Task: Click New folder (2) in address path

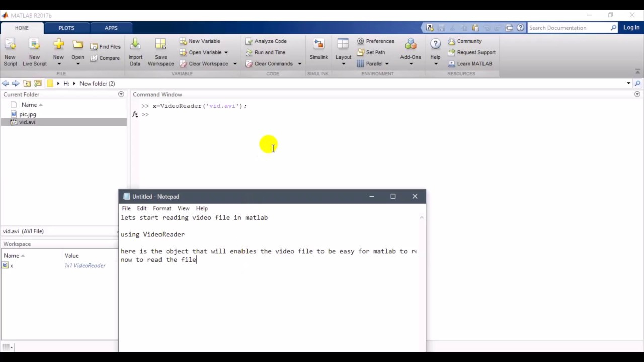Action: pos(97,84)
